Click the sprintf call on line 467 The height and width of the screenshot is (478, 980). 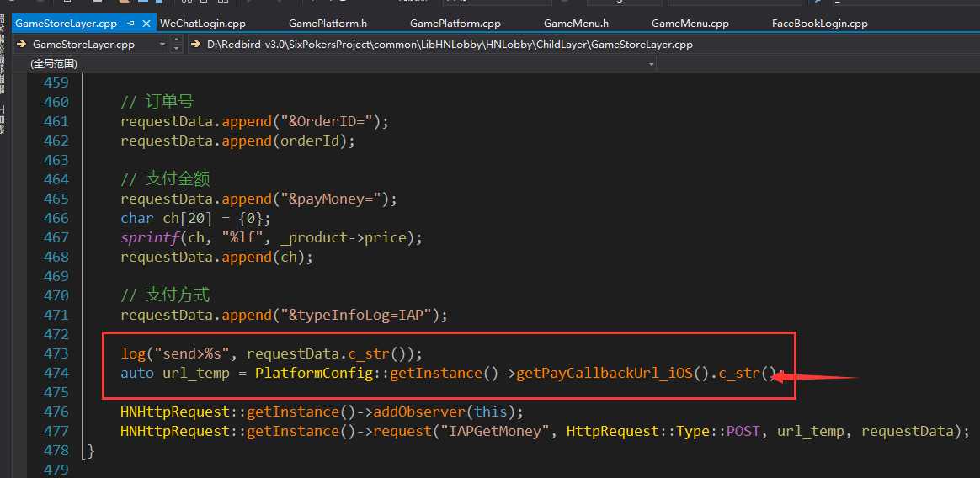[x=149, y=236]
